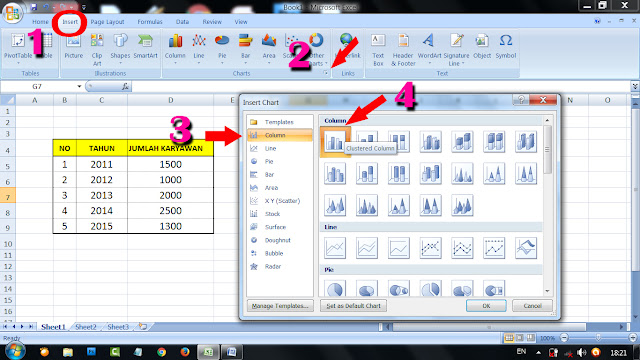Select the cell with value 2500
The width and height of the screenshot is (640, 360).
click(x=170, y=211)
